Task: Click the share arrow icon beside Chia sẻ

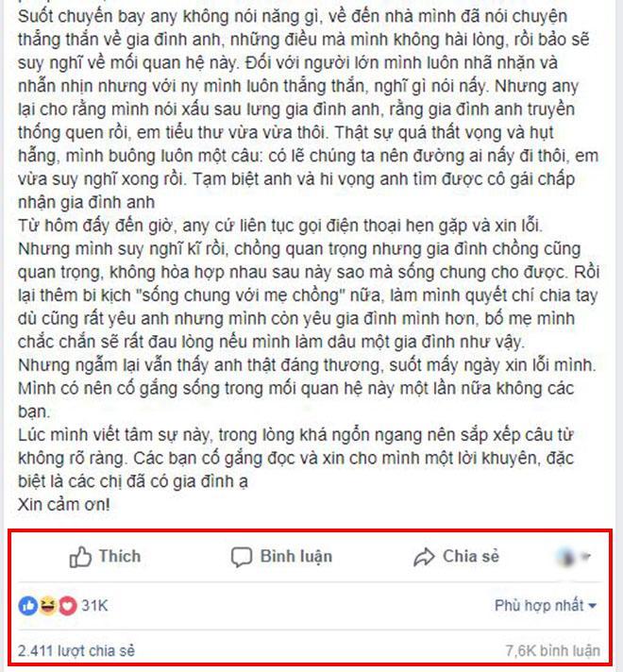Action: [x=424, y=557]
